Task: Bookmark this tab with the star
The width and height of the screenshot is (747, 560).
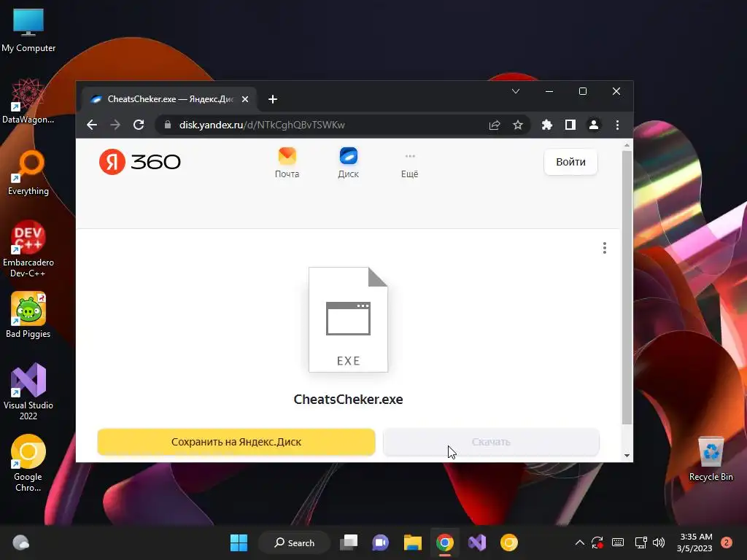Action: [x=518, y=125]
